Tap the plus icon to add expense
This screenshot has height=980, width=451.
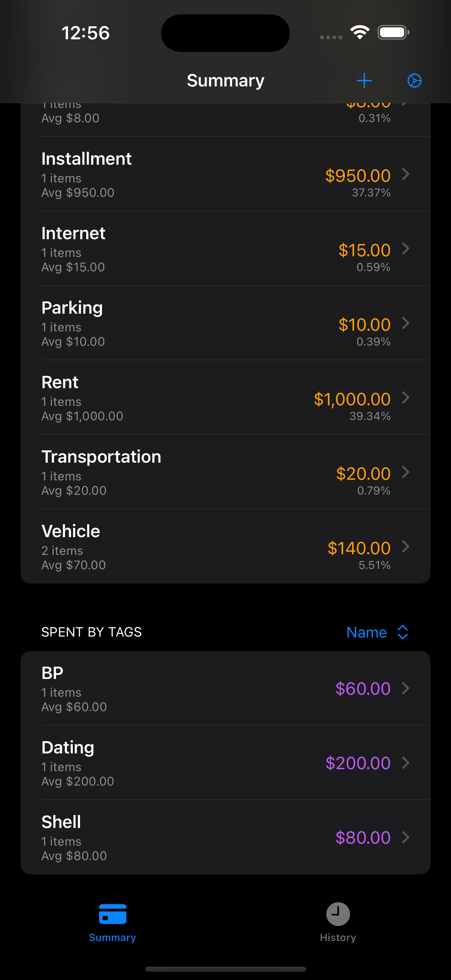(x=364, y=81)
